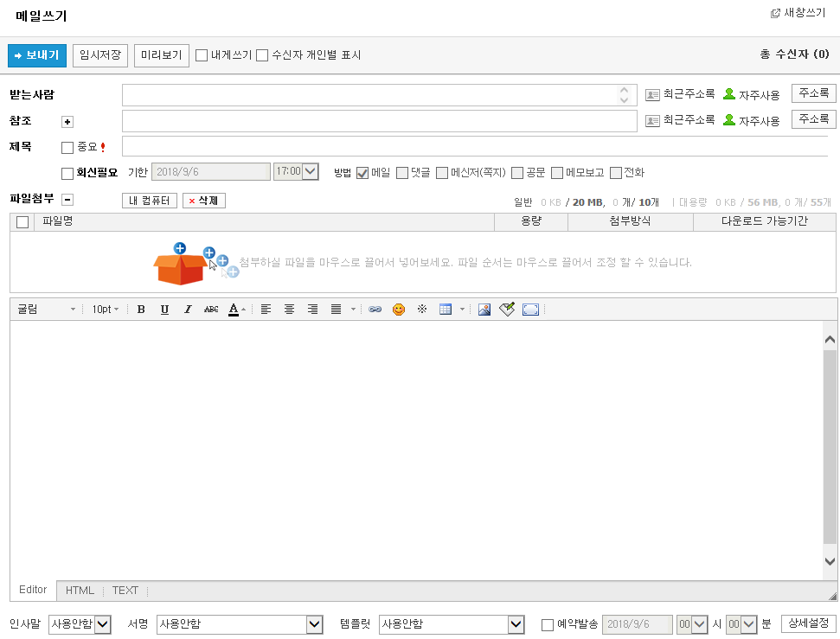Mark mail as 중요
Viewport: 840px width, 639px height.
click(67, 148)
